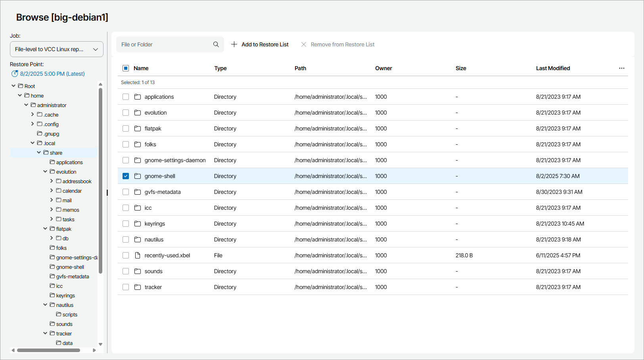Click the recently-used.xbel file icon
Viewport: 644px width, 360px height.
(x=138, y=255)
